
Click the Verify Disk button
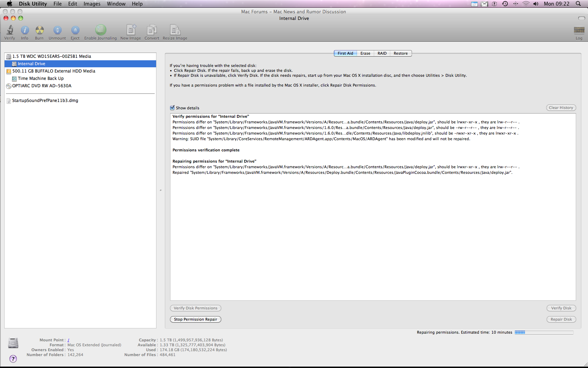(561, 308)
